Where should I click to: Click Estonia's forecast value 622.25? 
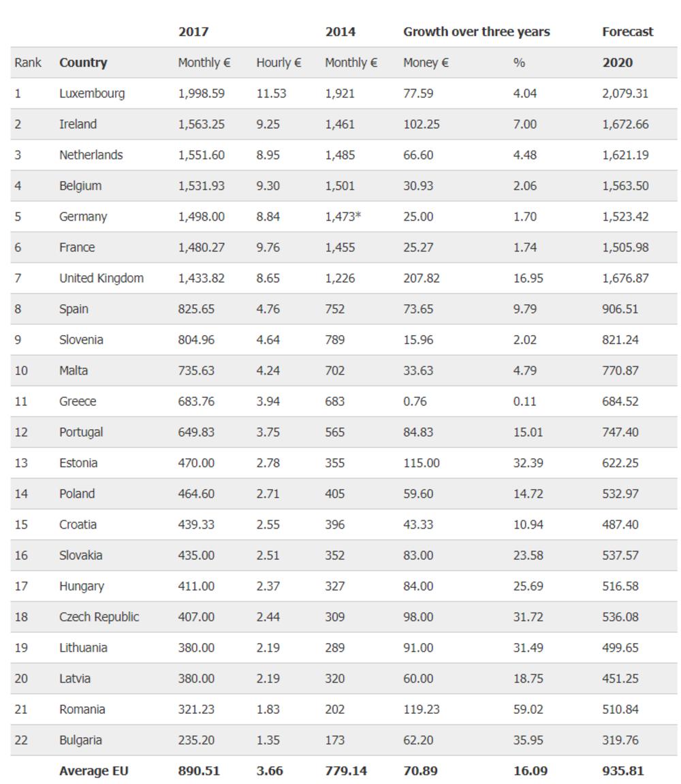(620, 462)
